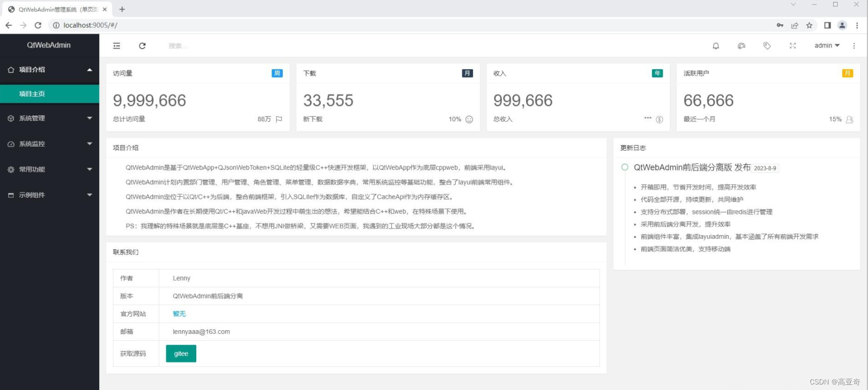Click the 更新日志 panel header

736,148
